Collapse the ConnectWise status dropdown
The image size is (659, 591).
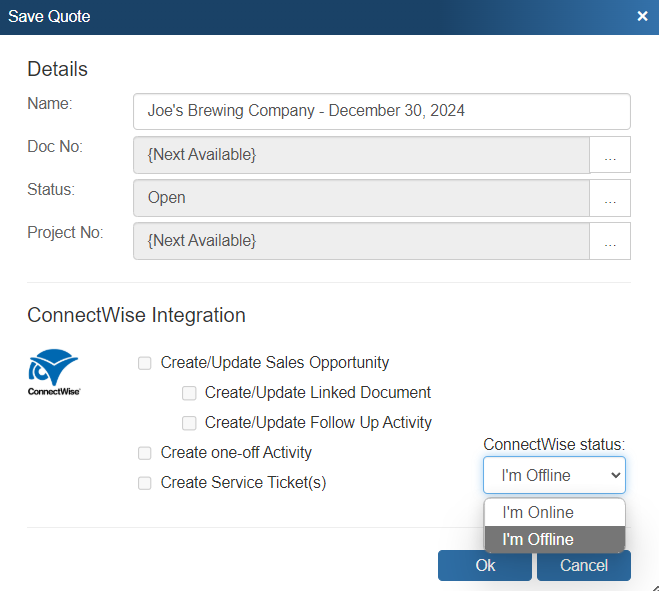point(554,475)
